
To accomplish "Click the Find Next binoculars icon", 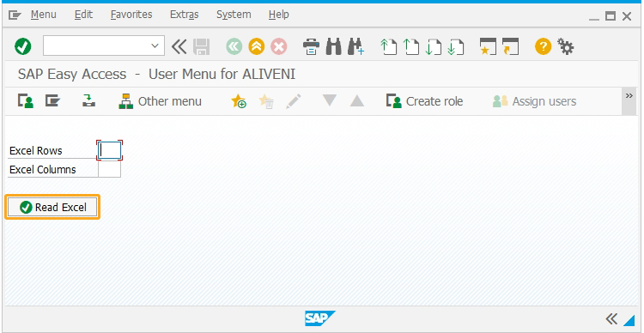I will click(355, 47).
